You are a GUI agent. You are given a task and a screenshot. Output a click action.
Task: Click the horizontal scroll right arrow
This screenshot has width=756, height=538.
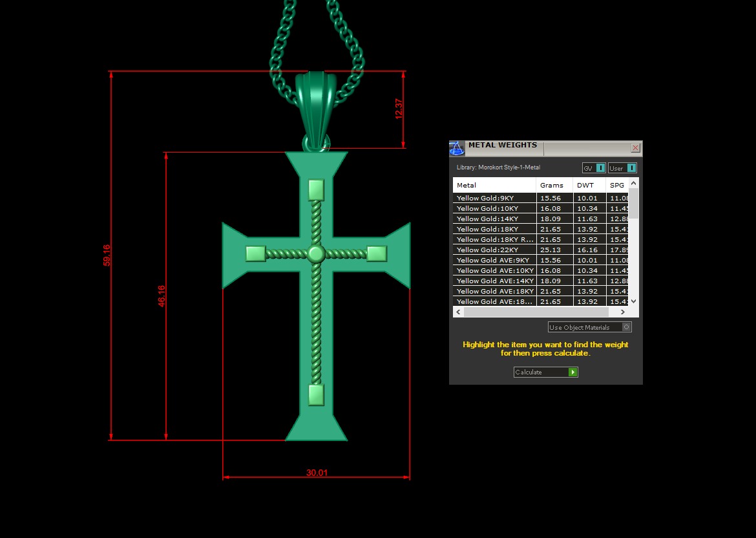622,312
